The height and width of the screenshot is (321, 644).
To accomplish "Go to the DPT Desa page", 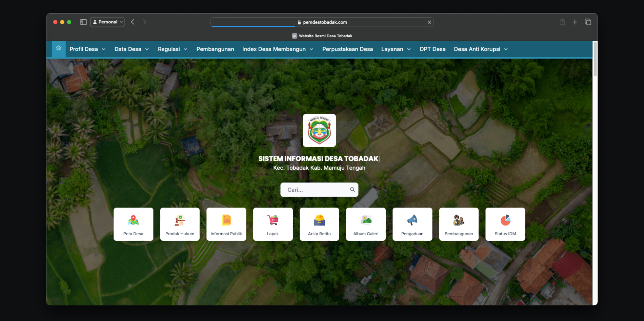I will tap(432, 49).
